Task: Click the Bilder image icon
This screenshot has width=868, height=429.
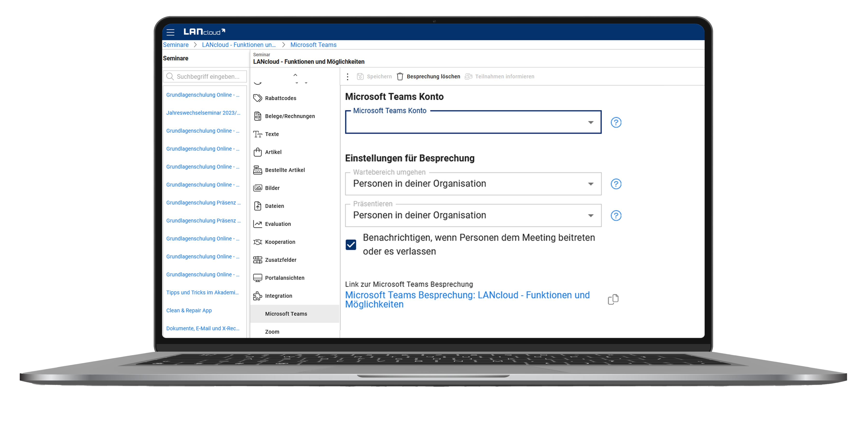Action: pyautogui.click(x=257, y=188)
